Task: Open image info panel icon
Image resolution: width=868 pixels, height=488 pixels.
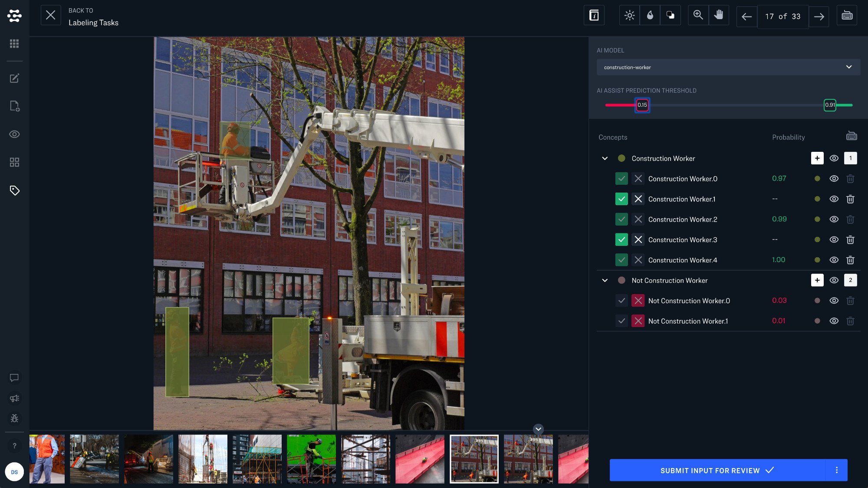Action: [594, 16]
